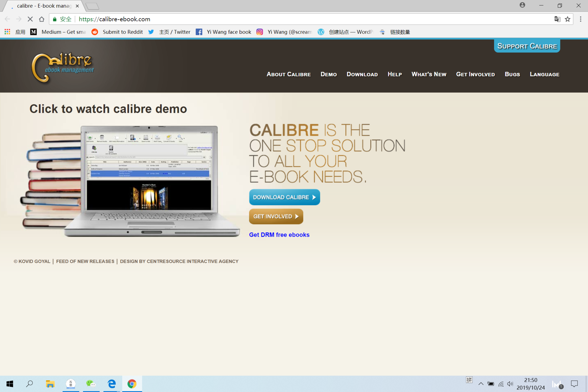
Task: Stop loading the page
Action: (x=30, y=19)
